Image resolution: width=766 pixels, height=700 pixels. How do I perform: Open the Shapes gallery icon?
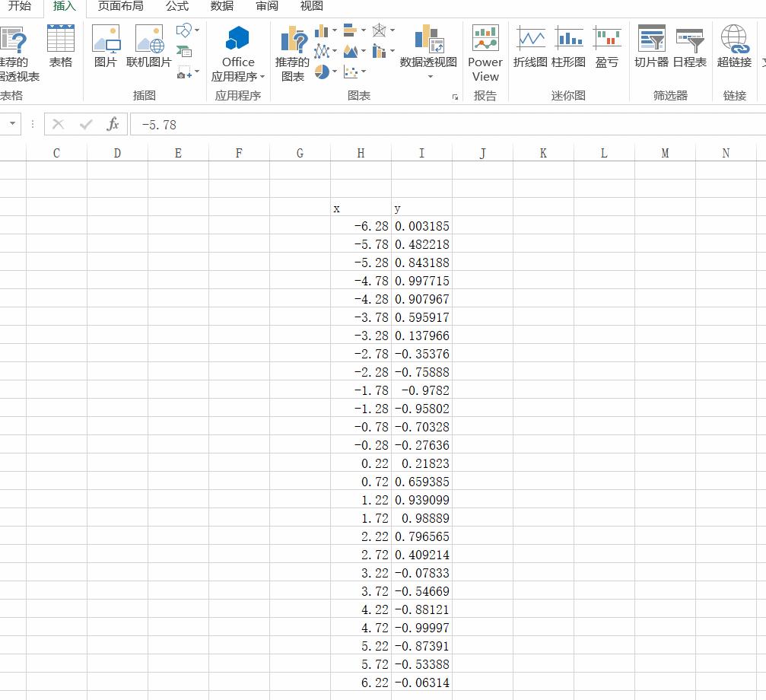[x=183, y=30]
